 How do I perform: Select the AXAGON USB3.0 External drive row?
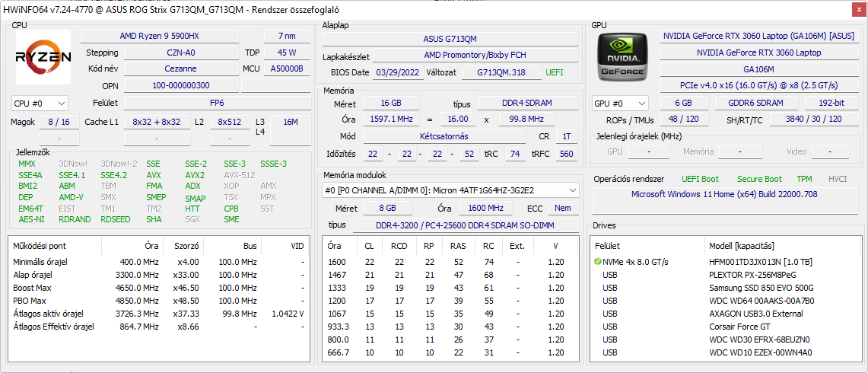tap(727, 314)
